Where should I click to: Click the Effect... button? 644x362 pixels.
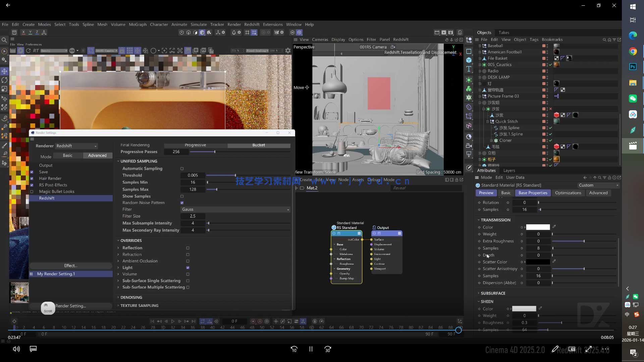pyautogui.click(x=70, y=265)
